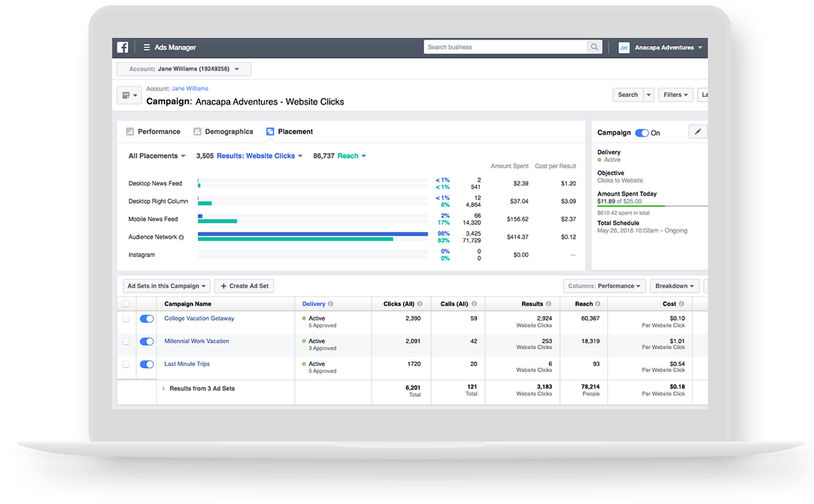
Task: Expand Results from 3 Ad Sets row
Action: [x=163, y=389]
